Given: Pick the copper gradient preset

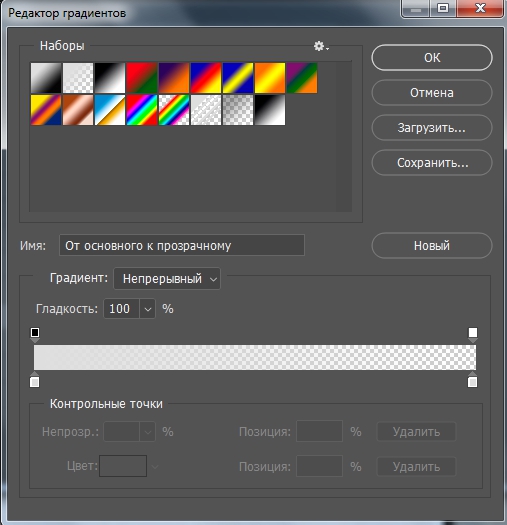Looking at the screenshot, I should pyautogui.click(x=78, y=110).
